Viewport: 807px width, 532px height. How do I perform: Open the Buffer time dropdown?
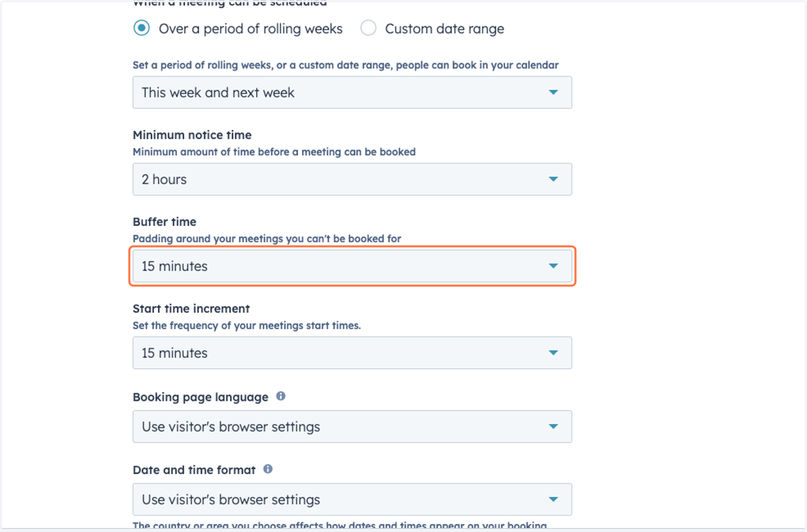pos(352,266)
